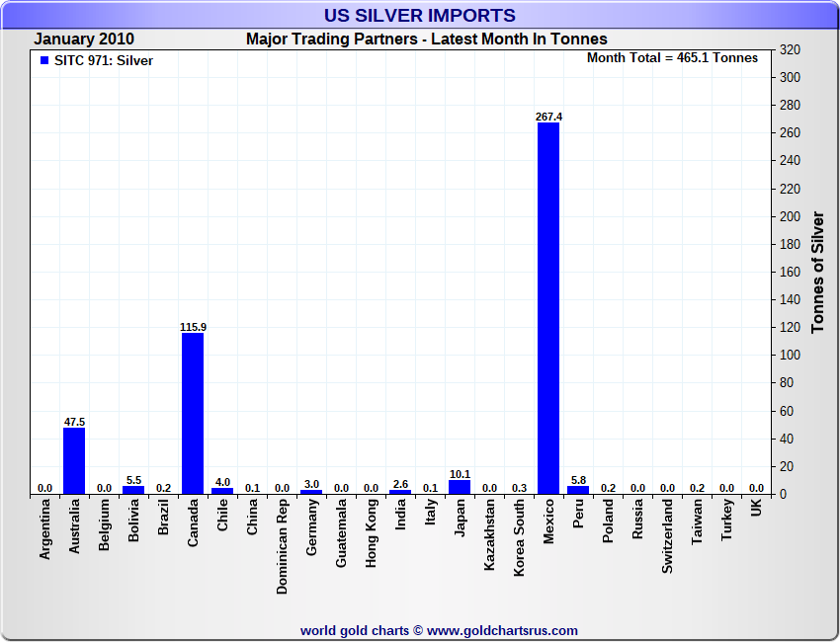The image size is (840, 642).
Task: Click the 320 tick on the y-axis
Action: point(790,49)
